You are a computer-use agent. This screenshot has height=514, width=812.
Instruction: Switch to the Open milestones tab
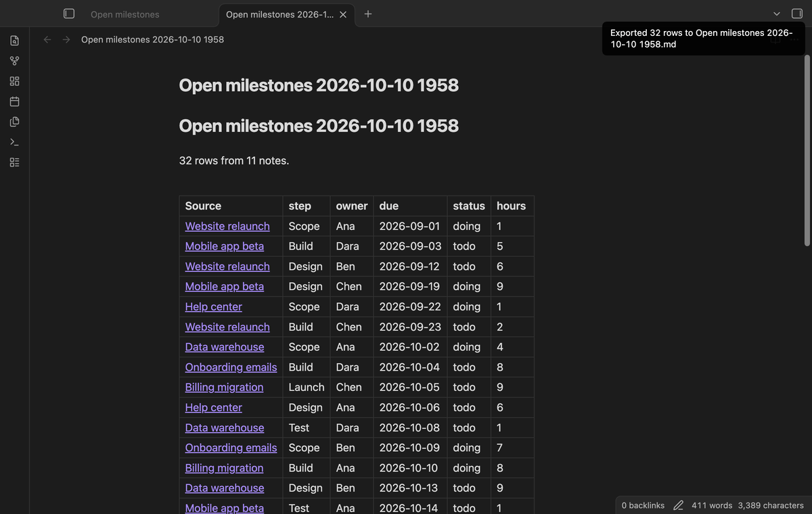125,14
